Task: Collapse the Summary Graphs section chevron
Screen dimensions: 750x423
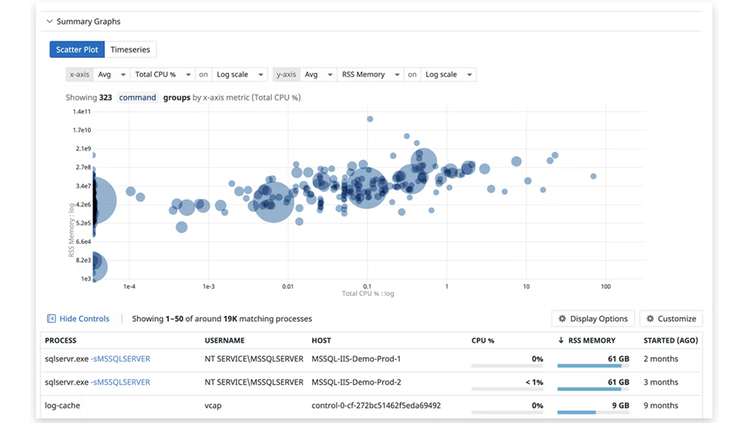Action: 49,22
